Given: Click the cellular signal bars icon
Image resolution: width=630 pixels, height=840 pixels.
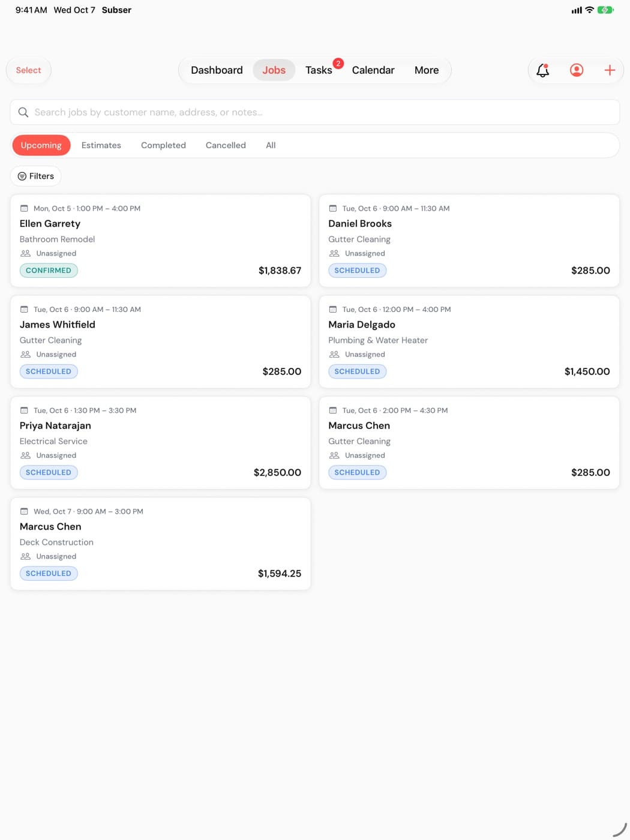Looking at the screenshot, I should (x=577, y=10).
